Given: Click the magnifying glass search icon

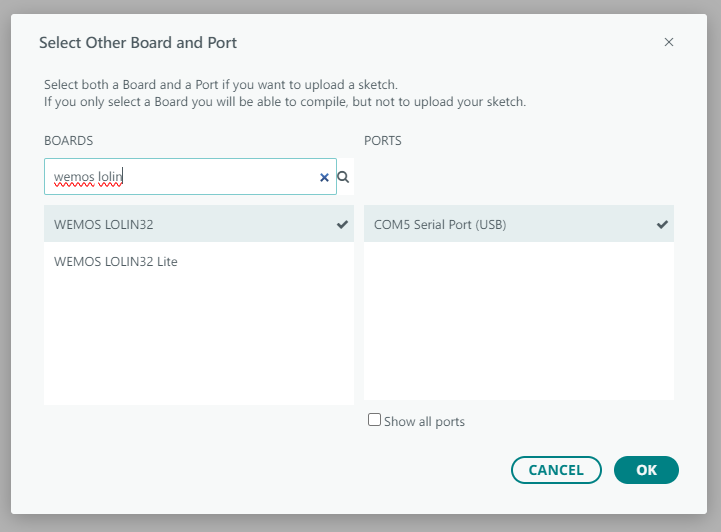Looking at the screenshot, I should tap(343, 177).
